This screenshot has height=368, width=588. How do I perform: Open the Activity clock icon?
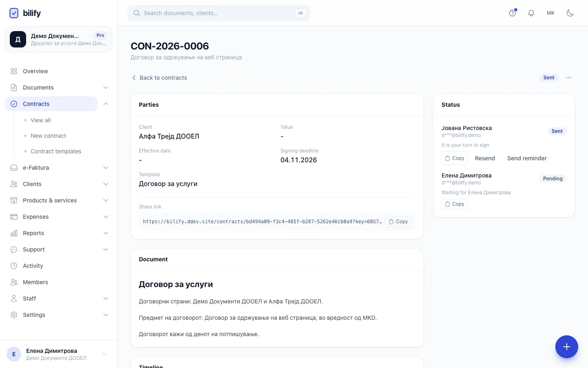click(14, 266)
